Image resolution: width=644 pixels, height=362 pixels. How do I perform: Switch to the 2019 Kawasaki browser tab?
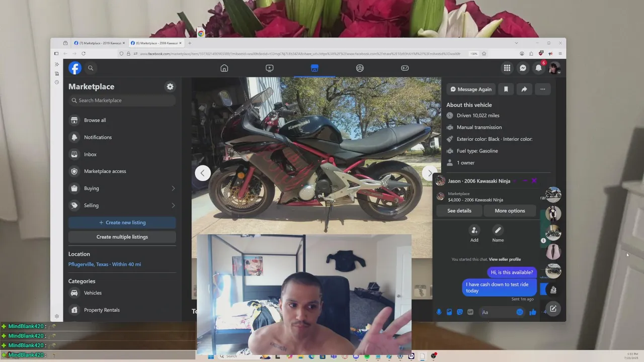99,43
